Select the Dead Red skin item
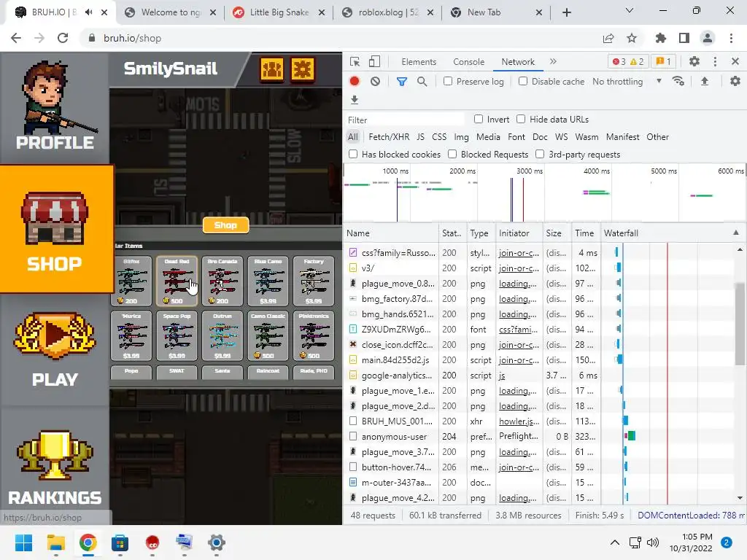This screenshot has width=747, height=560. [177, 281]
